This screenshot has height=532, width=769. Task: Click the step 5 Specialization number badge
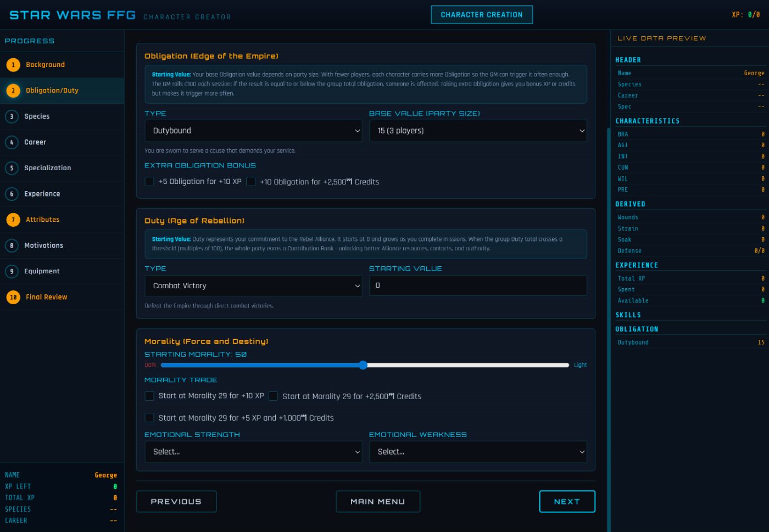[12, 168]
